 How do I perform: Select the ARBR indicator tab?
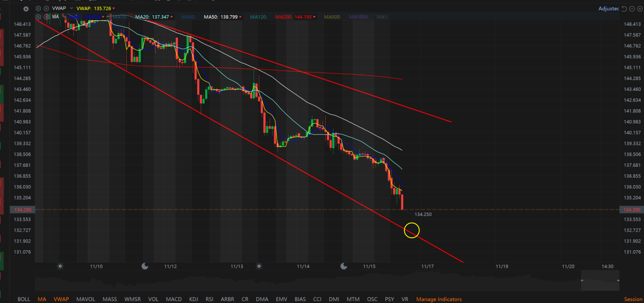[x=227, y=299]
